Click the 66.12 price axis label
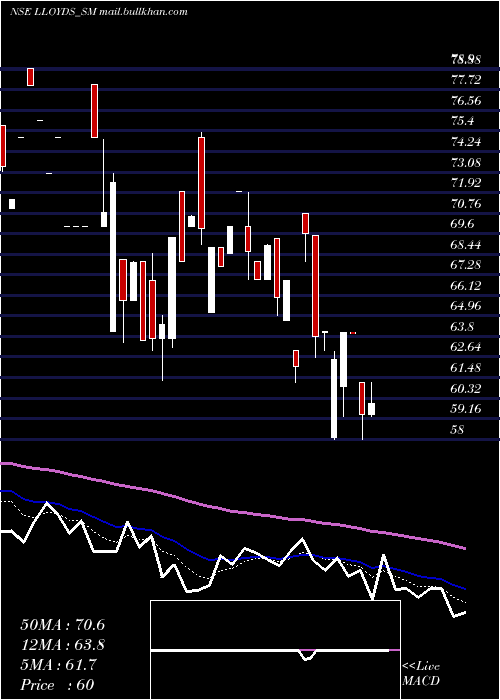This screenshot has height=700, width=500. tap(466, 286)
